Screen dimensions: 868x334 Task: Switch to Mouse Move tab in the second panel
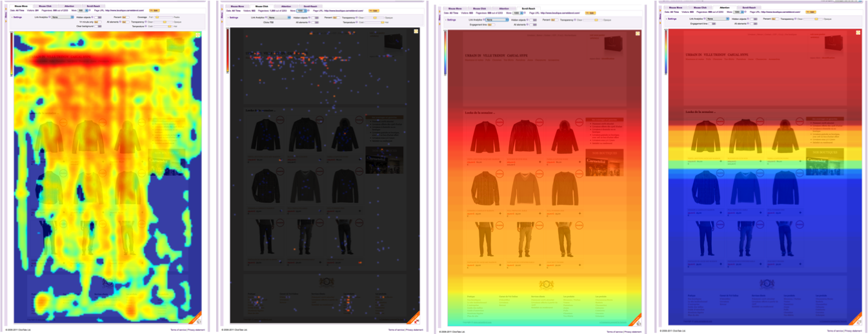click(237, 6)
